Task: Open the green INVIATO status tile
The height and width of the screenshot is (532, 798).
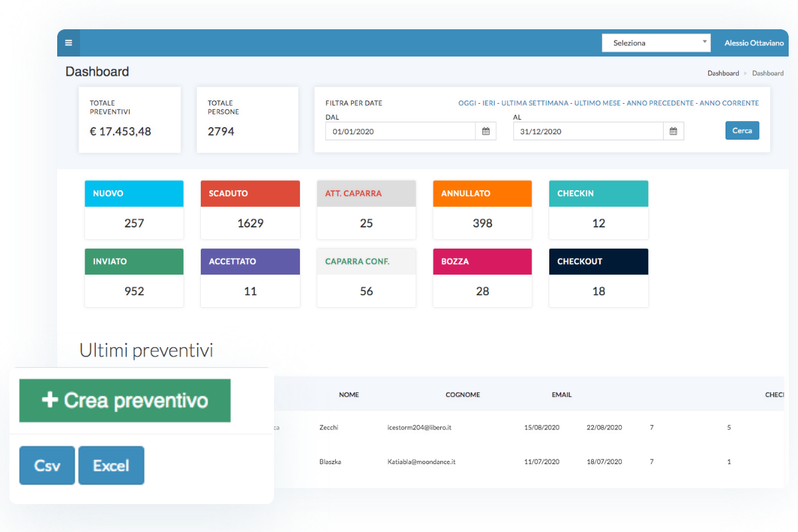Action: point(134,277)
